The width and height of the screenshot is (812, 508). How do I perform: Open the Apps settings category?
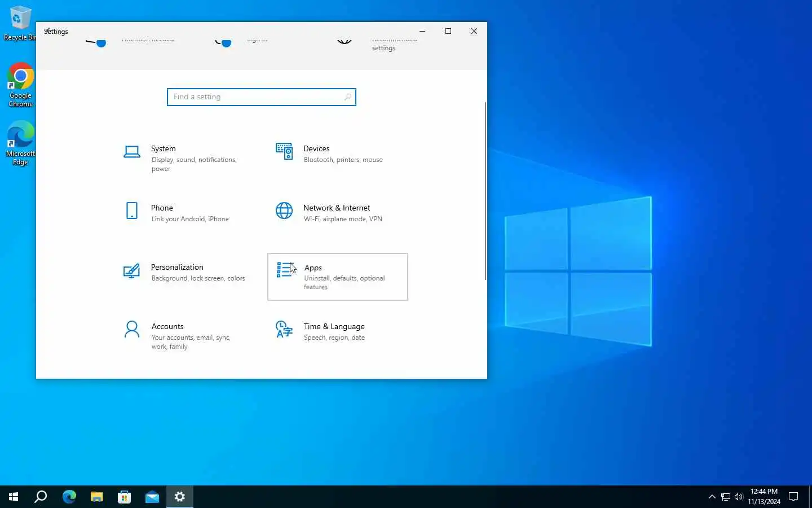338,277
